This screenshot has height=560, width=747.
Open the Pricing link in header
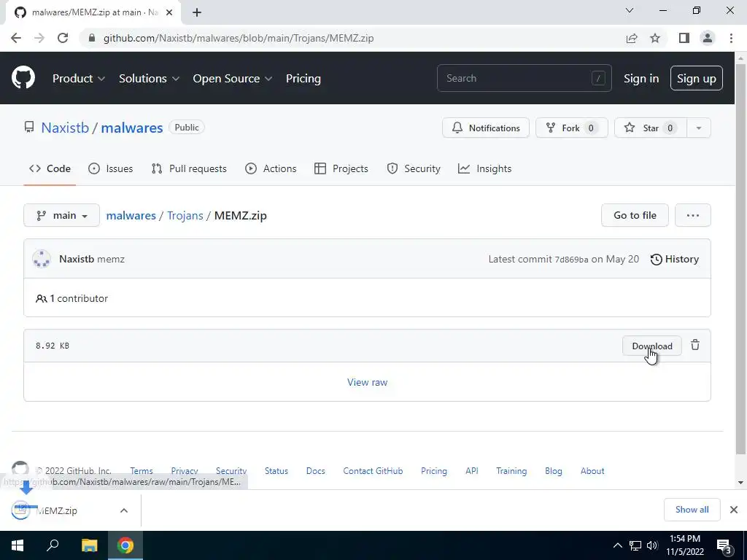click(x=303, y=78)
